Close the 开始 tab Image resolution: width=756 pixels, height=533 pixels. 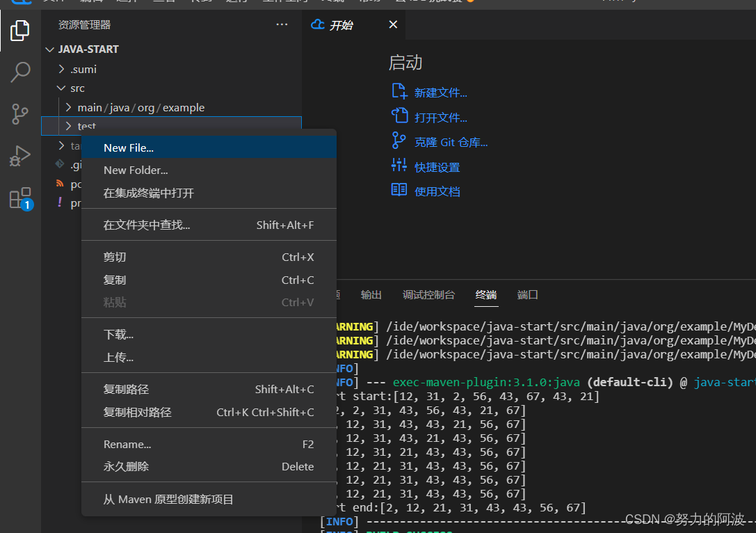point(393,25)
